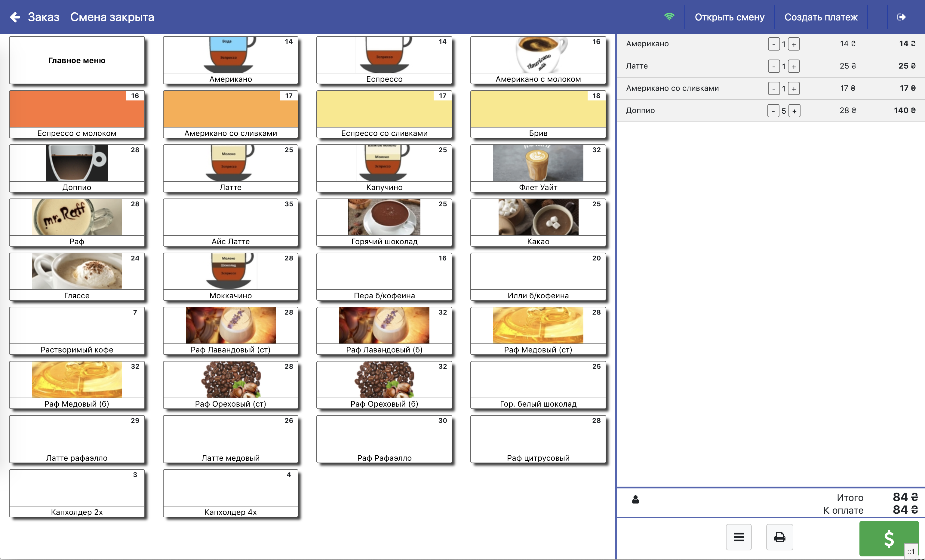The image size is (925, 560).
Task: Select the yellow Еспрессо со сливками tile
Action: tap(384, 114)
